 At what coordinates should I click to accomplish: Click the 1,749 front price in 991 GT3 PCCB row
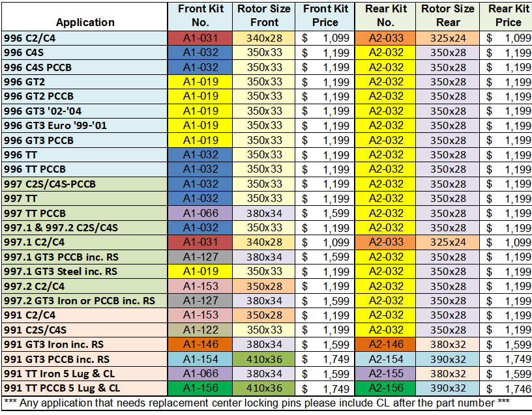click(325, 359)
